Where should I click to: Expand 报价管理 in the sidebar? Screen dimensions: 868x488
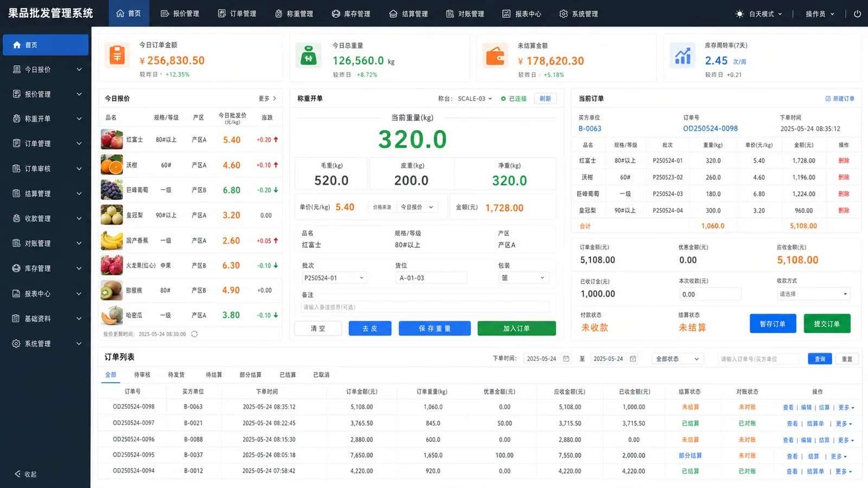tap(46, 94)
